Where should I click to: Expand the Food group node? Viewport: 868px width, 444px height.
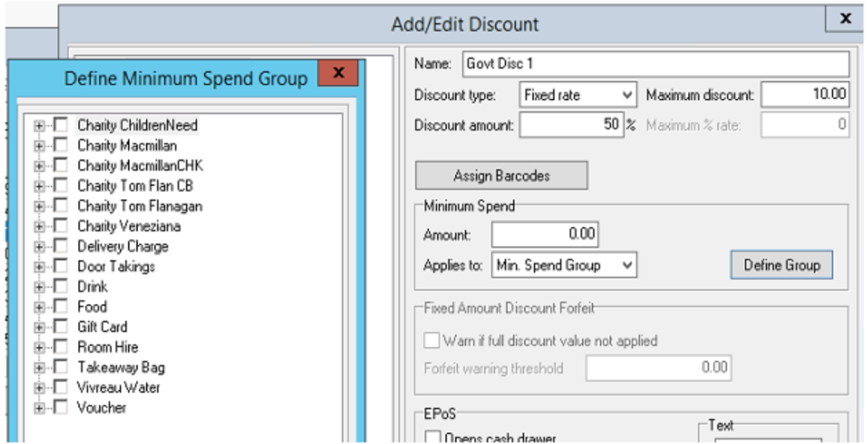coord(39,307)
